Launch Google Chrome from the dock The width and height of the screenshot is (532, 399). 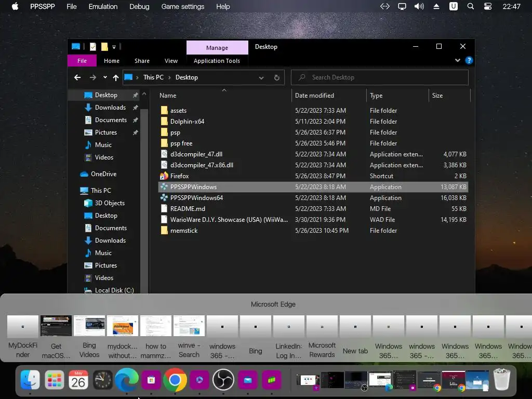175,380
